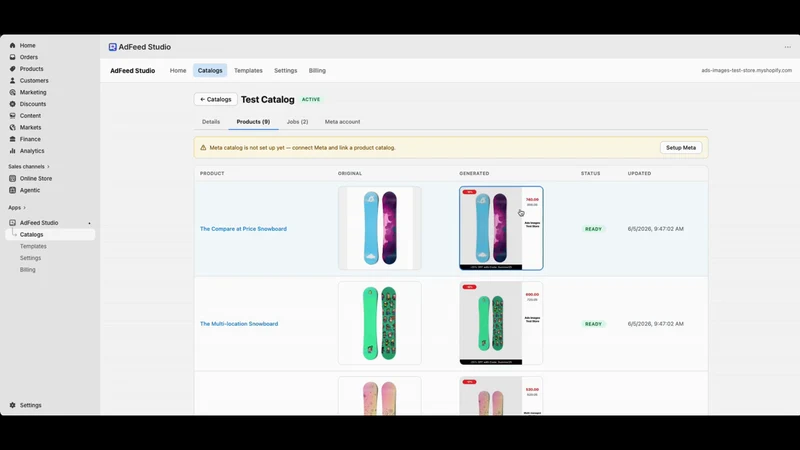The height and width of the screenshot is (450, 800).
Task: Open Billing in sidebar submenu
Action: pos(28,270)
